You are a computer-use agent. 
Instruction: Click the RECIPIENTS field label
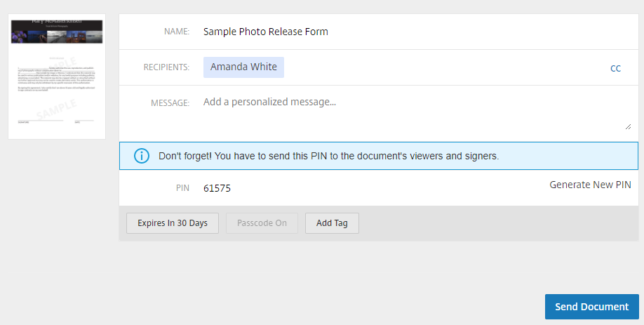pyautogui.click(x=166, y=67)
